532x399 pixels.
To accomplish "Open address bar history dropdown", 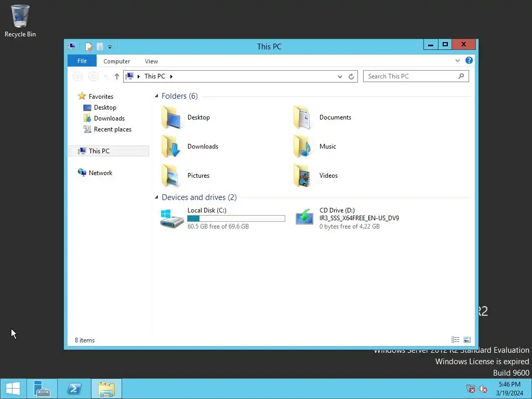I will [340, 77].
